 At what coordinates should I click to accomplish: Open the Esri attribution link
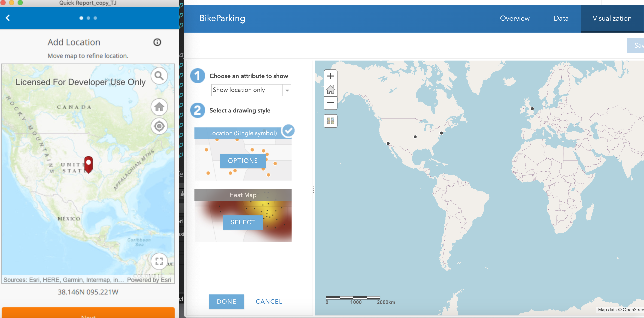166,280
